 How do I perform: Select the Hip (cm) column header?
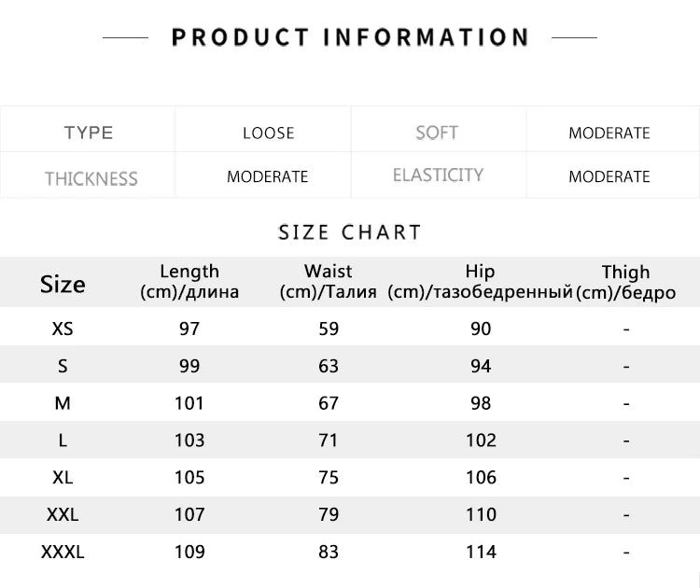coord(480,281)
